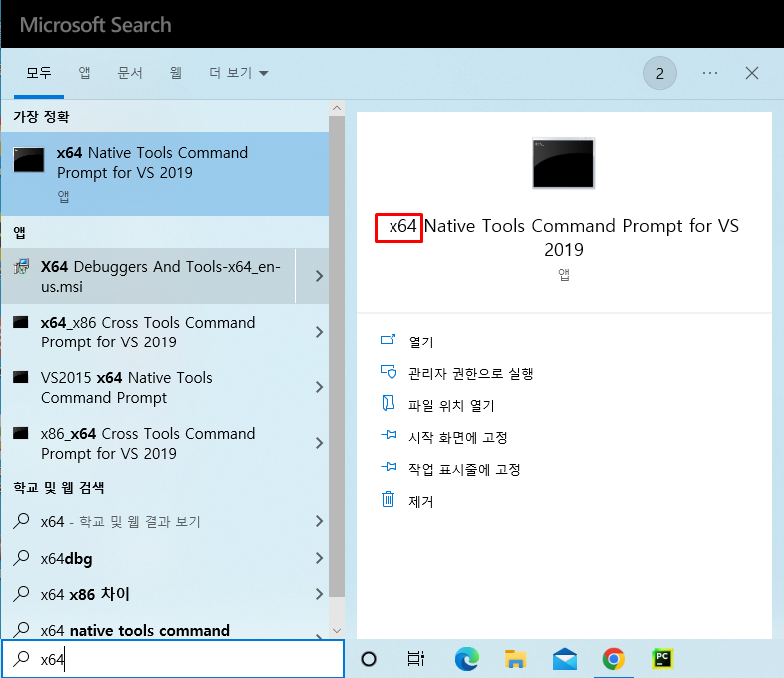
Task: Expand the x64 x86 차이 arrow
Action: coord(319,594)
